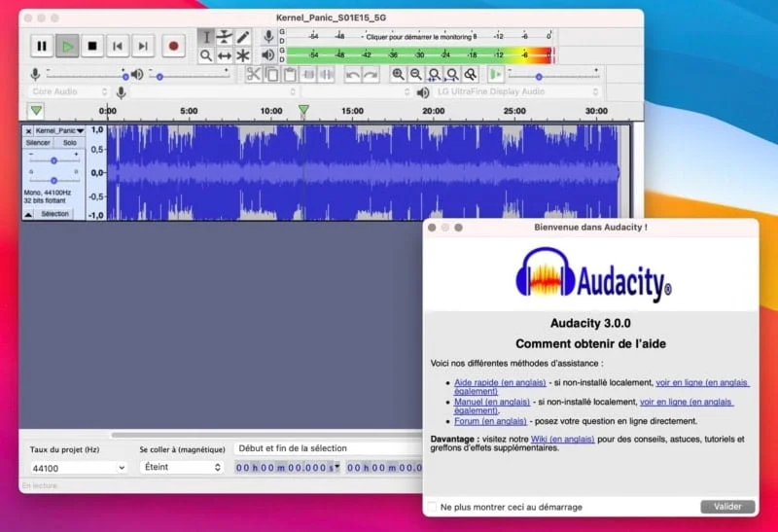Start recording with the red Record button

[173, 46]
